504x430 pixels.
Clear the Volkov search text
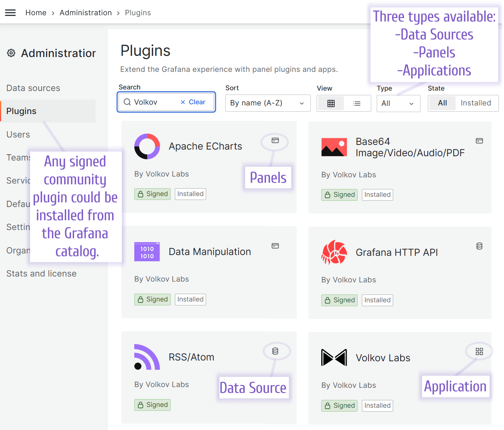(193, 102)
